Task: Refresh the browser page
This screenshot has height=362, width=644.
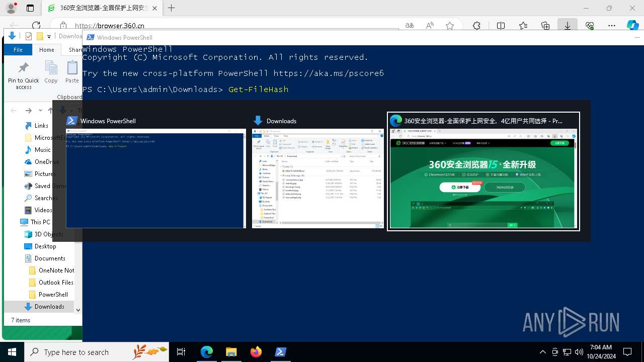Action: click(x=36, y=26)
